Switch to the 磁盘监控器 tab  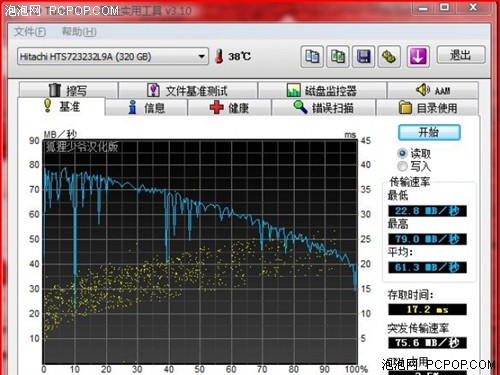[322, 90]
